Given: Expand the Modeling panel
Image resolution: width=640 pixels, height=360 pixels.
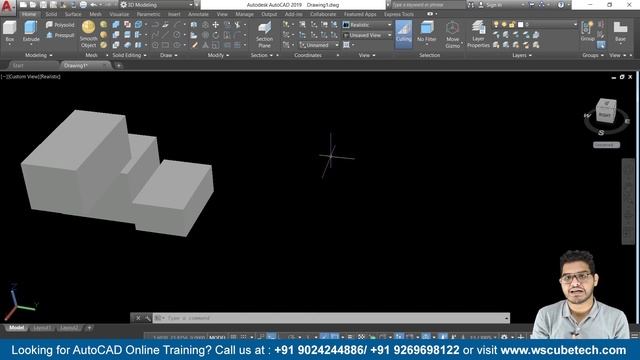Looking at the screenshot, I should coord(39,55).
